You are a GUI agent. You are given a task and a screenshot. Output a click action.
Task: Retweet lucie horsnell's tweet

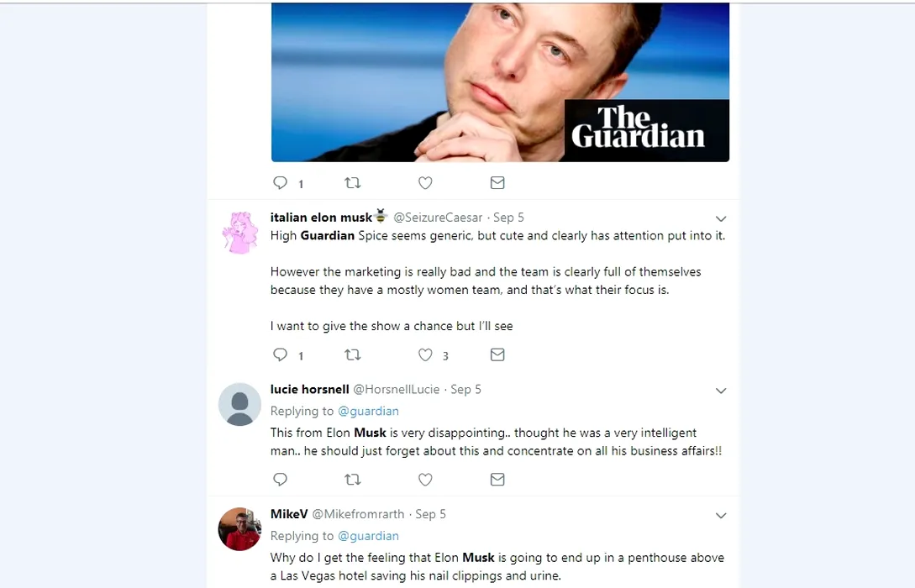coord(353,480)
